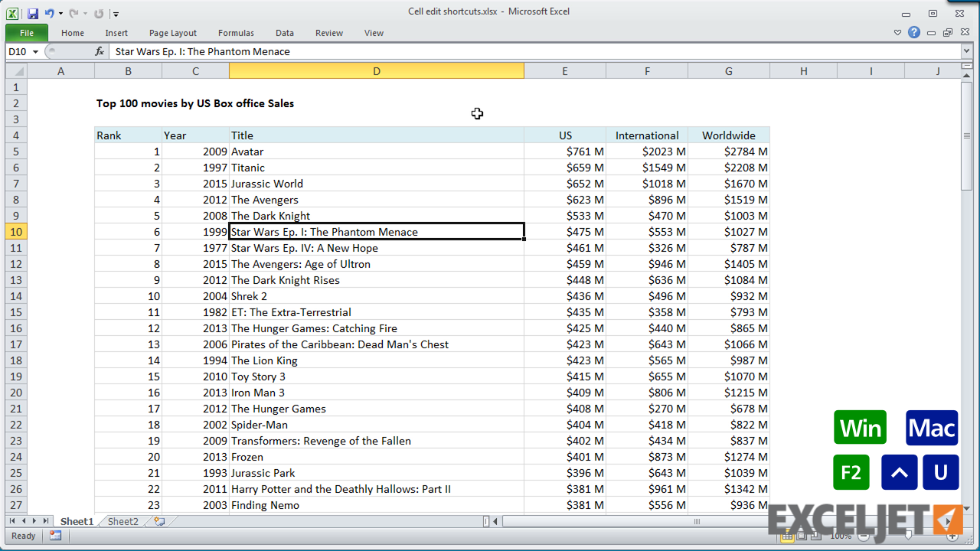Switch to the Sheet1 tab
The height and width of the screenshot is (551, 980).
pos(77,521)
